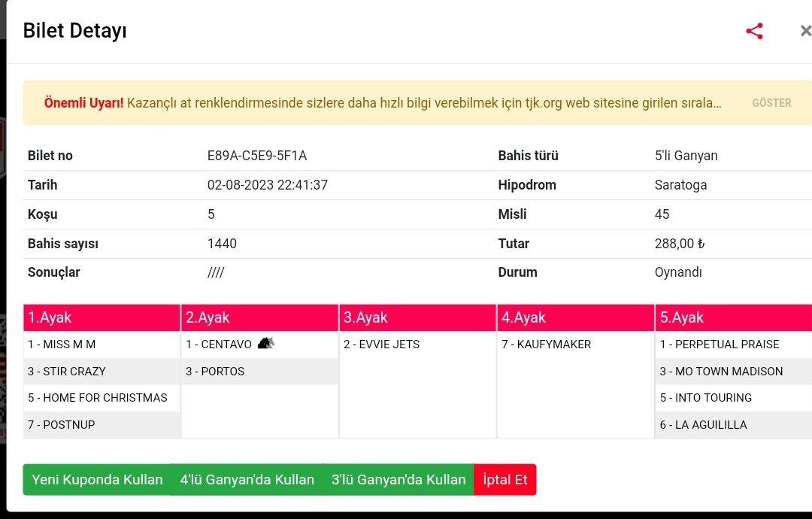
Task: Share the ticket via share icon
Action: (x=755, y=31)
